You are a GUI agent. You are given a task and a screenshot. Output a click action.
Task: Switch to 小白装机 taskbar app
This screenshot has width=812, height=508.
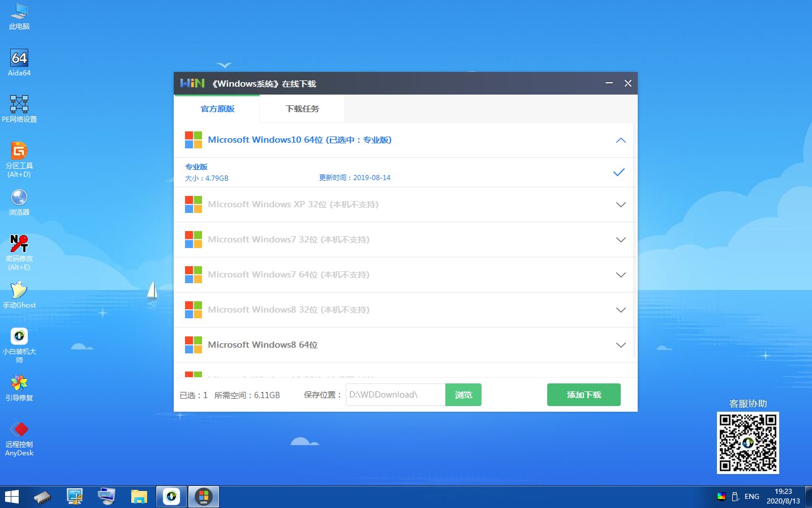[x=171, y=497]
